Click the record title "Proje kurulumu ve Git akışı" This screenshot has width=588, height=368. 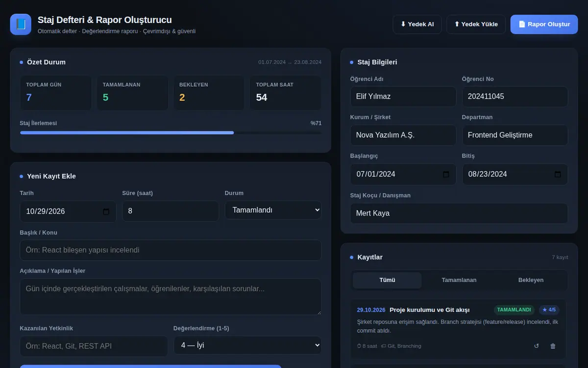(429, 310)
